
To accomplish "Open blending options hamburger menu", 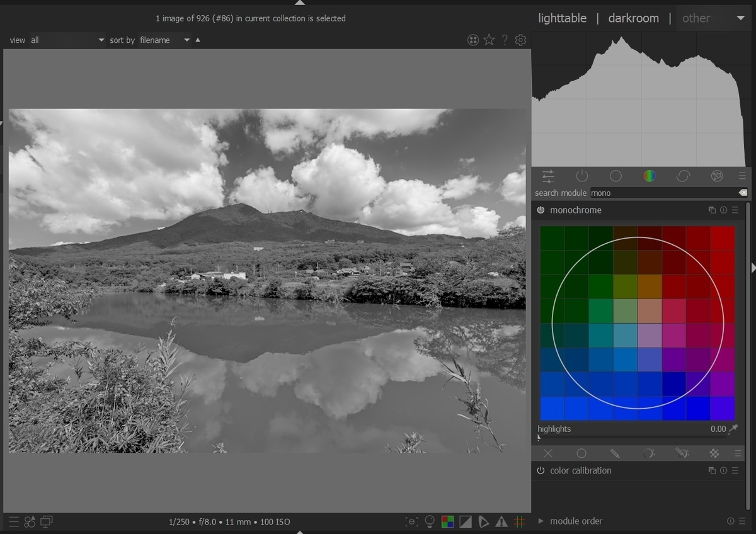I will pyautogui.click(x=738, y=453).
